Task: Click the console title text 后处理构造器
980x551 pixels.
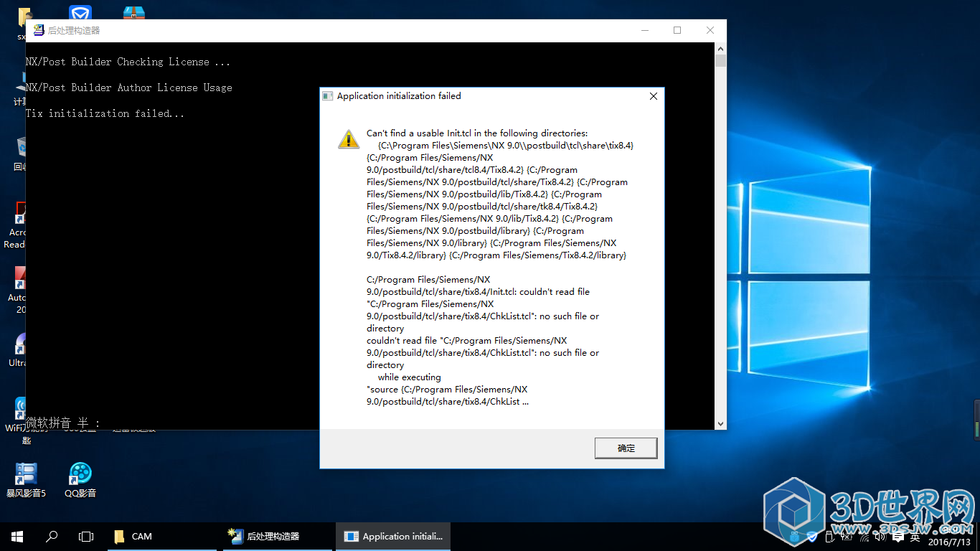Action: click(x=74, y=30)
